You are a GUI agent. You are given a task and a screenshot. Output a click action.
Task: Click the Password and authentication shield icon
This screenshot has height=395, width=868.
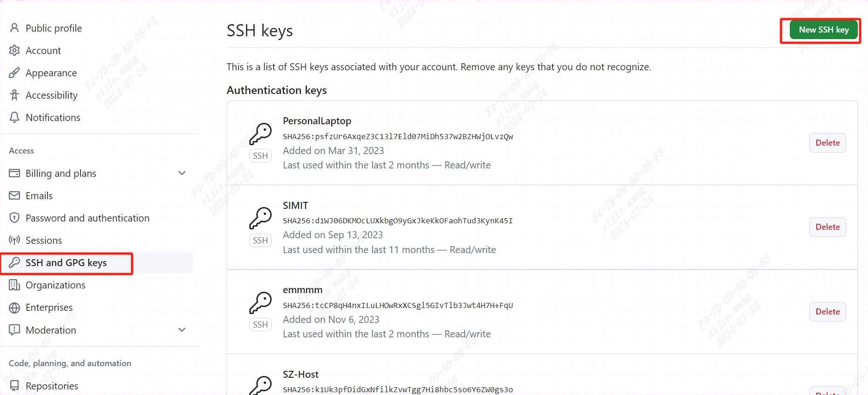[14, 218]
